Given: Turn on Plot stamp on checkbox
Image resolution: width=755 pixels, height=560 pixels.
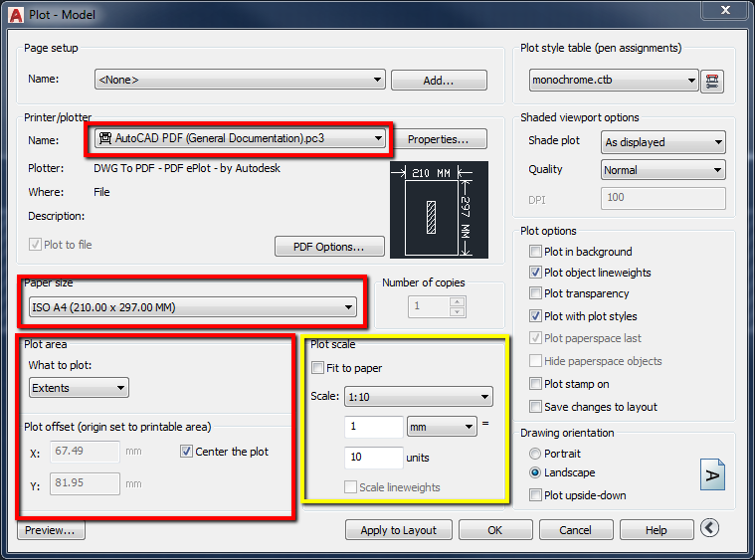Looking at the screenshot, I should [535, 384].
